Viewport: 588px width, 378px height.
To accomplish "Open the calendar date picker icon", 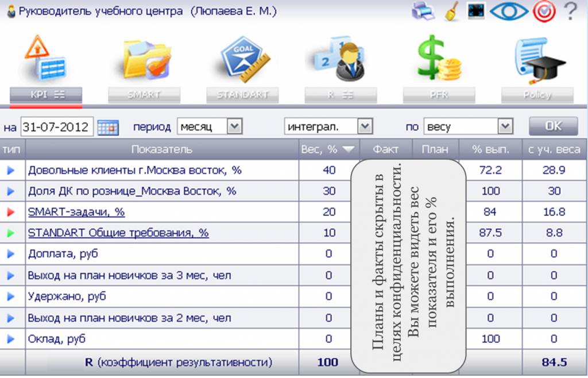I will 108,128.
